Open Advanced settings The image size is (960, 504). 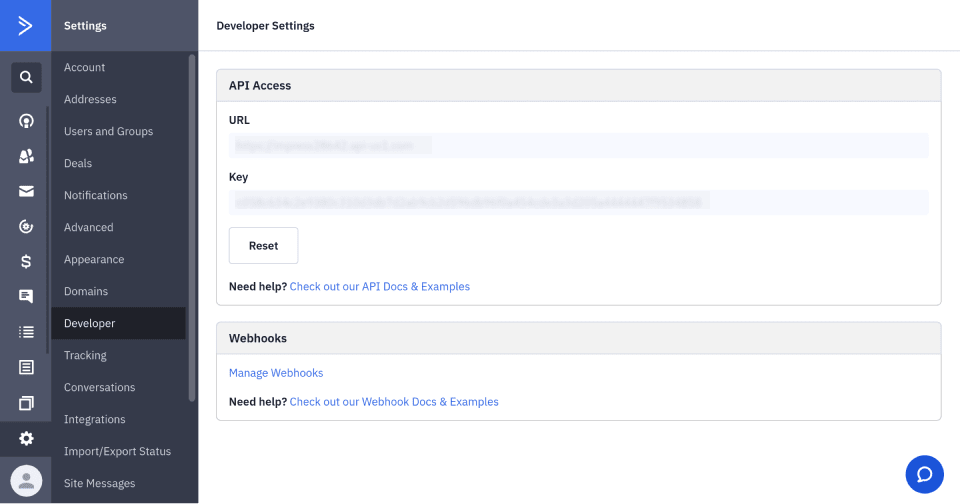tap(88, 227)
